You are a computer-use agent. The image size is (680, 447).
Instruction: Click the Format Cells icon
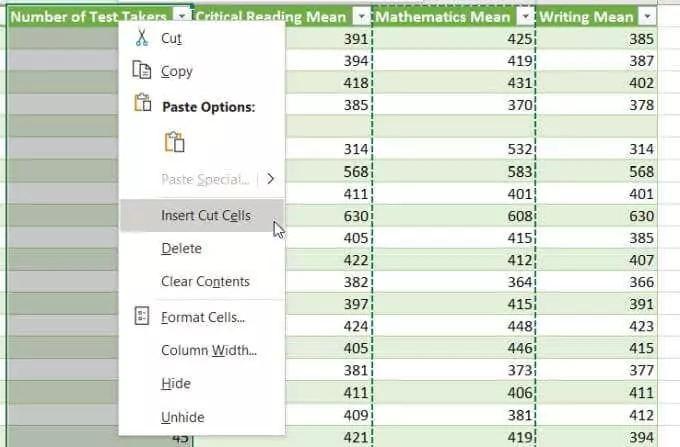tap(142, 316)
